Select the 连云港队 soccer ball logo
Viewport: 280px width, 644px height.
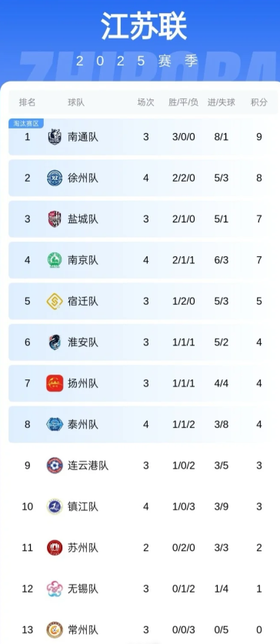(x=55, y=465)
